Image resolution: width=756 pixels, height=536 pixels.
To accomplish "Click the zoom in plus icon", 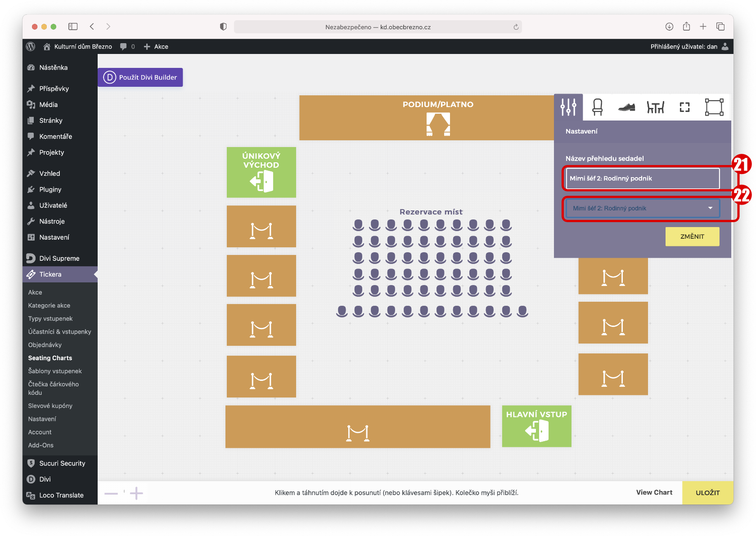I will pyautogui.click(x=136, y=493).
